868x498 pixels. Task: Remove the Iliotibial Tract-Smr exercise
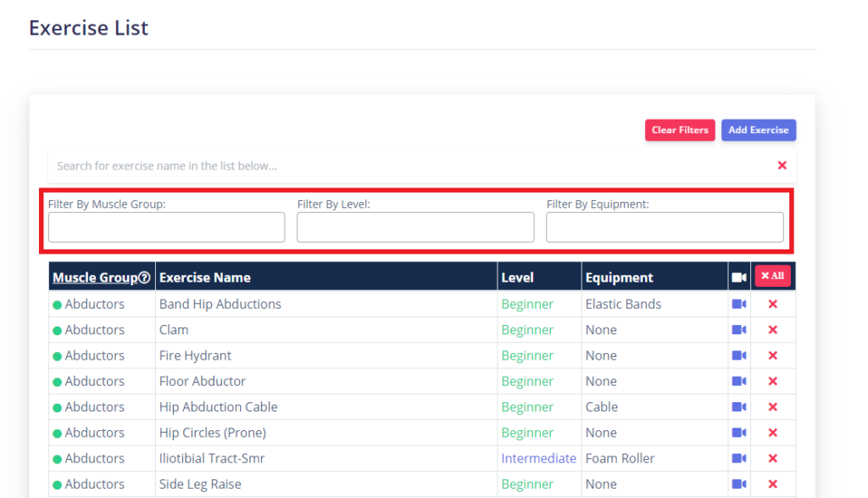click(773, 458)
